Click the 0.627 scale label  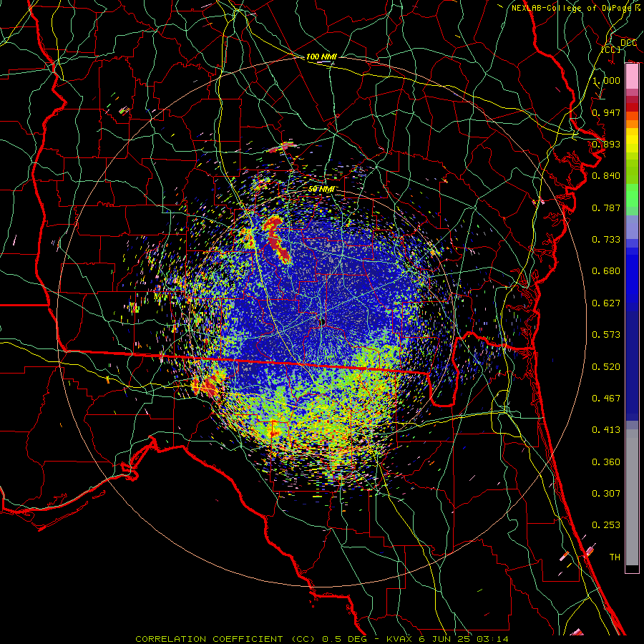pyautogui.click(x=606, y=303)
